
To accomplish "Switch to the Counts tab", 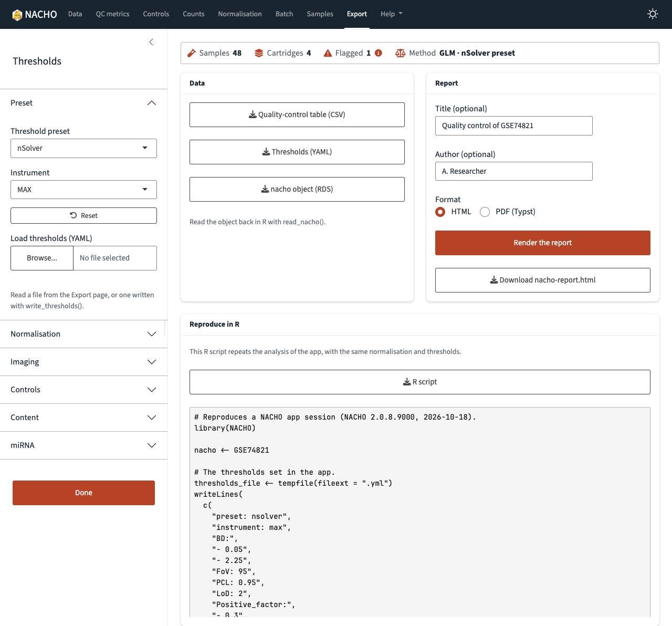I will [x=194, y=14].
